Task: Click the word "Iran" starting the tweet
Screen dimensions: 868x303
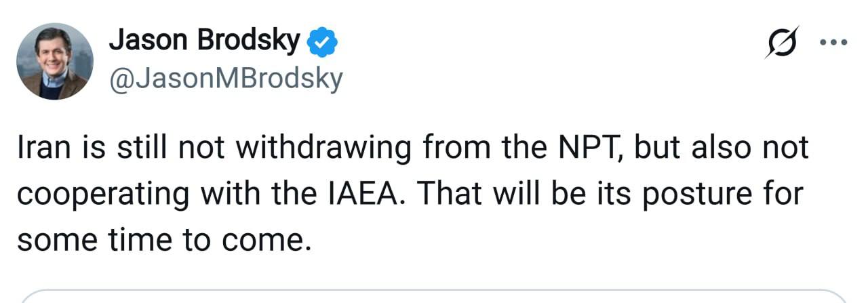Action: [x=40, y=149]
